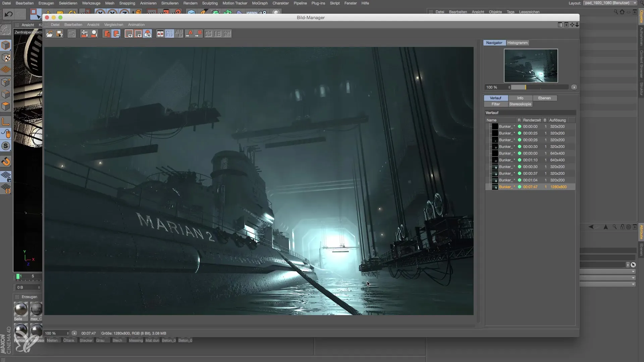Click the Erzeugen menu in material manager

[x=29, y=297]
